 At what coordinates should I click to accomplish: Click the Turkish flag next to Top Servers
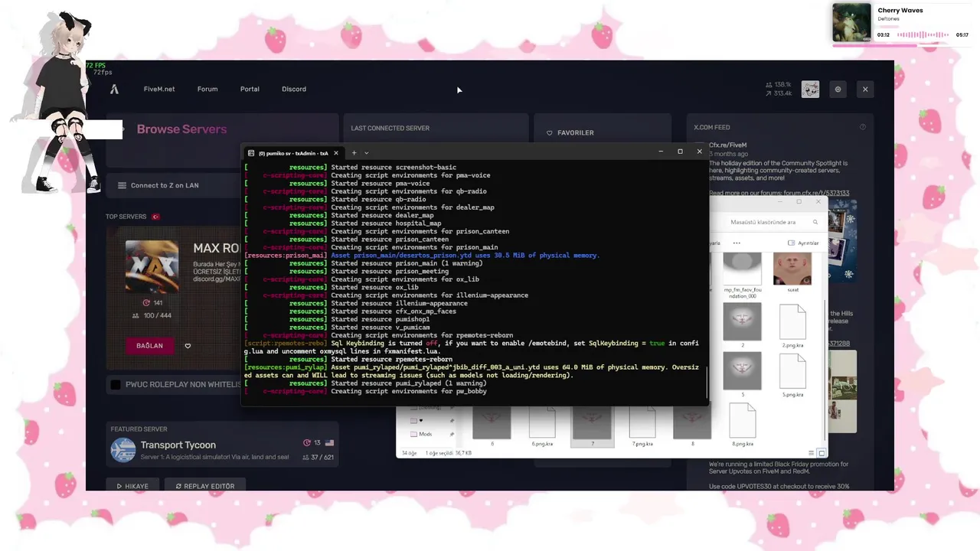tap(155, 217)
